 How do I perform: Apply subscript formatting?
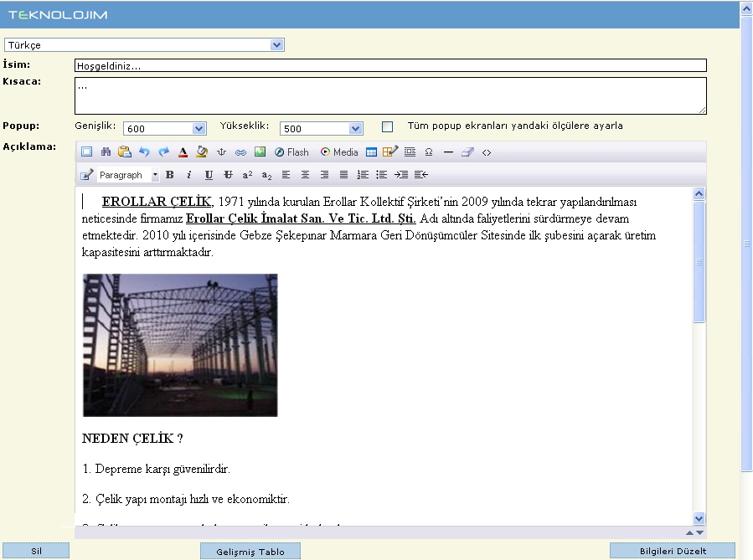click(266, 175)
